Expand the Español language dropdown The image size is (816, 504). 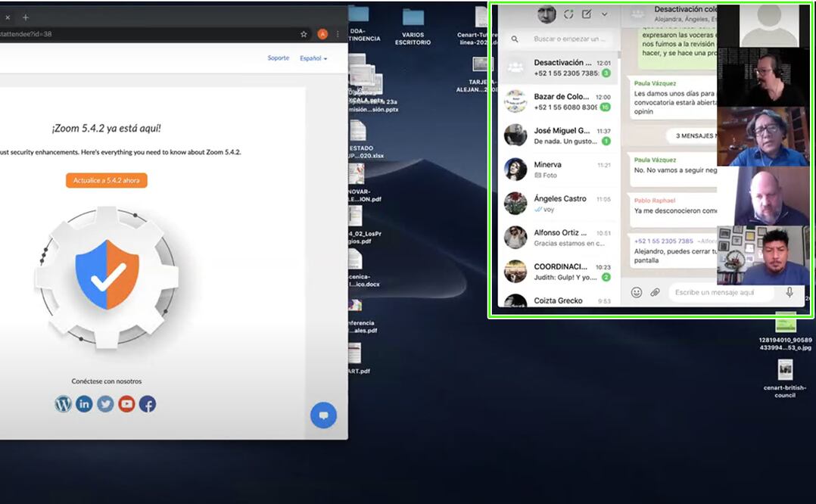[313, 58]
